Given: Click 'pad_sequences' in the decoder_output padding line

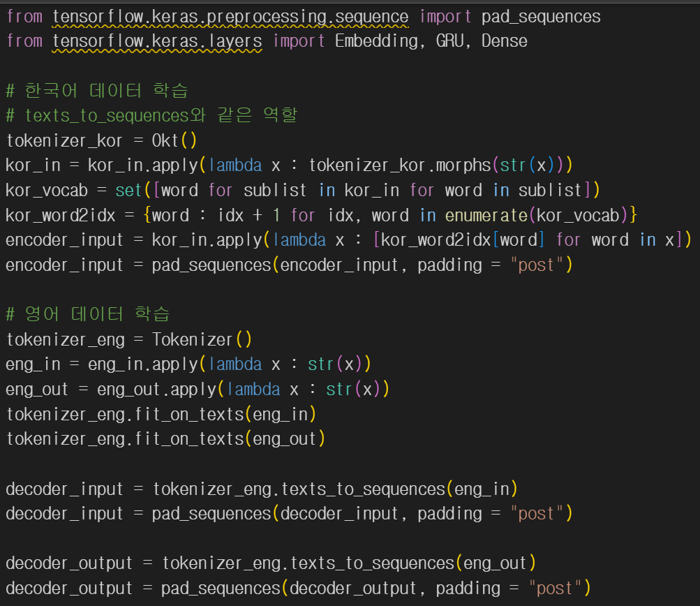Looking at the screenshot, I should click(x=221, y=588).
